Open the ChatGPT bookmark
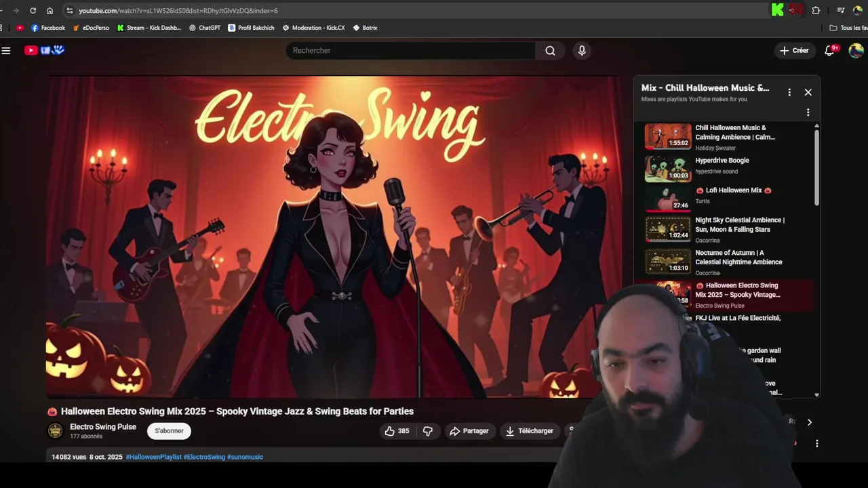This screenshot has width=868, height=488. tap(205, 28)
